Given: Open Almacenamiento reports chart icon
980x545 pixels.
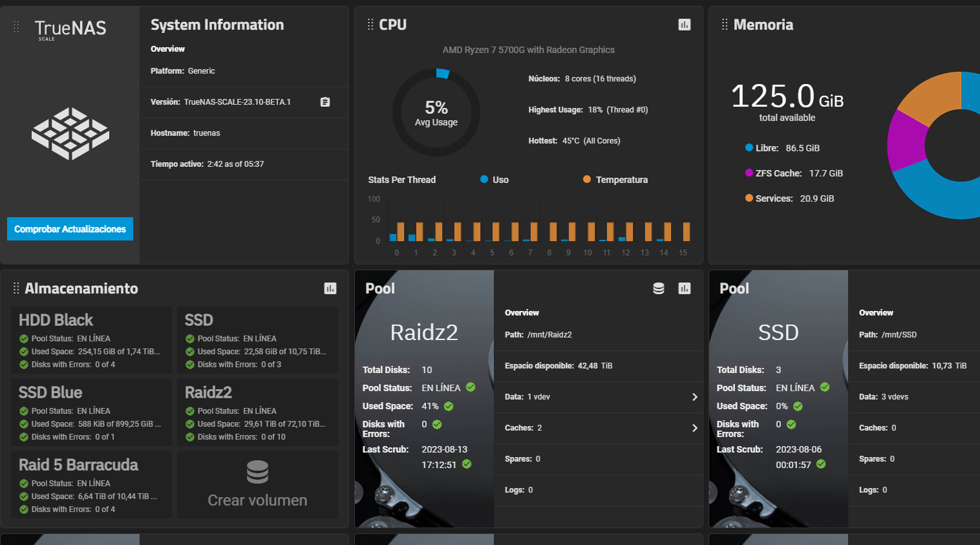Looking at the screenshot, I should tap(330, 288).
